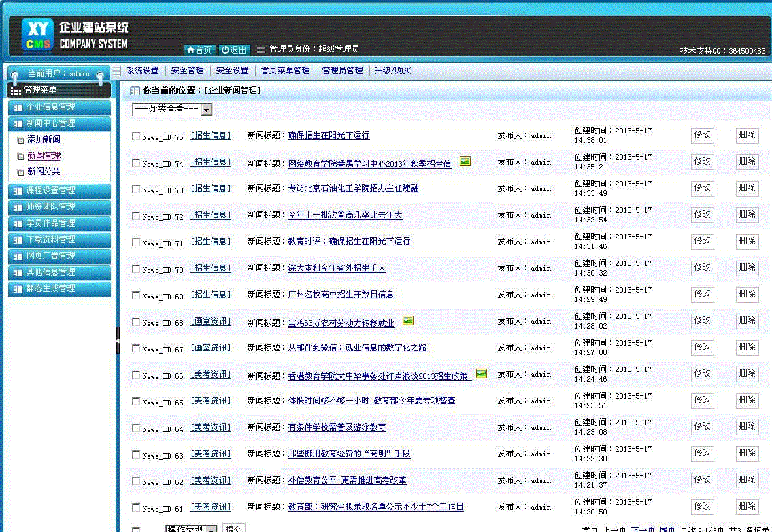The width and height of the screenshot is (772, 532).
Task: Click 修改 button for News_ID:73
Action: [x=703, y=188]
